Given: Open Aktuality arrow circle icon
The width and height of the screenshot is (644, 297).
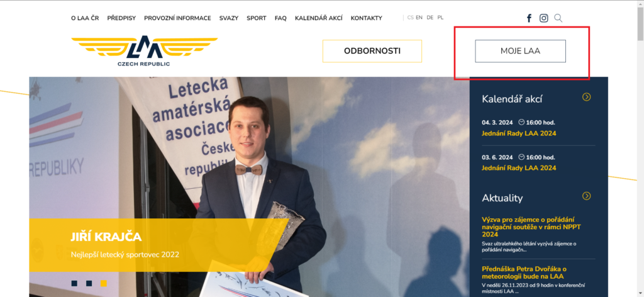Looking at the screenshot, I should 587,196.
